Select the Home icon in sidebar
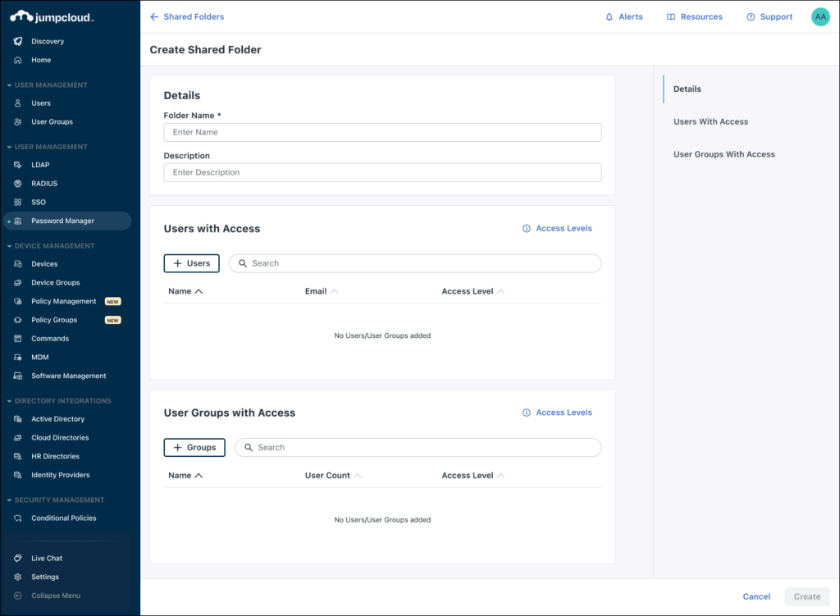The width and height of the screenshot is (840, 616). pos(18,60)
